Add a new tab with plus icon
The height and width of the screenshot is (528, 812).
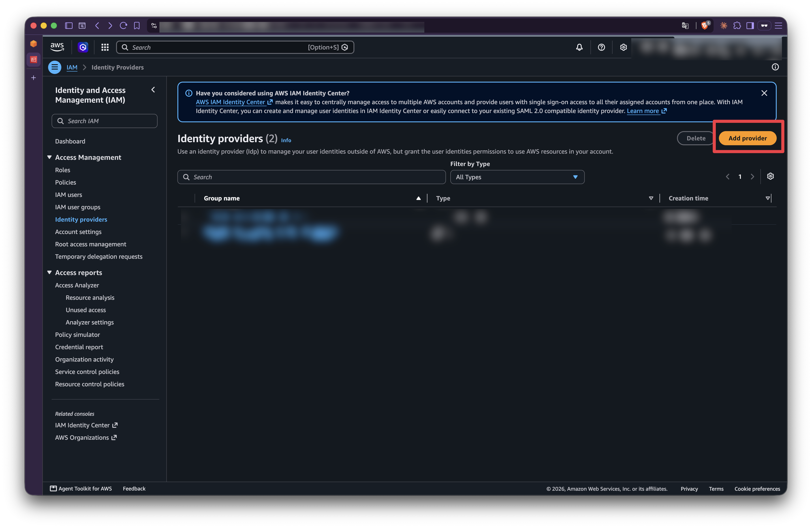pos(34,78)
